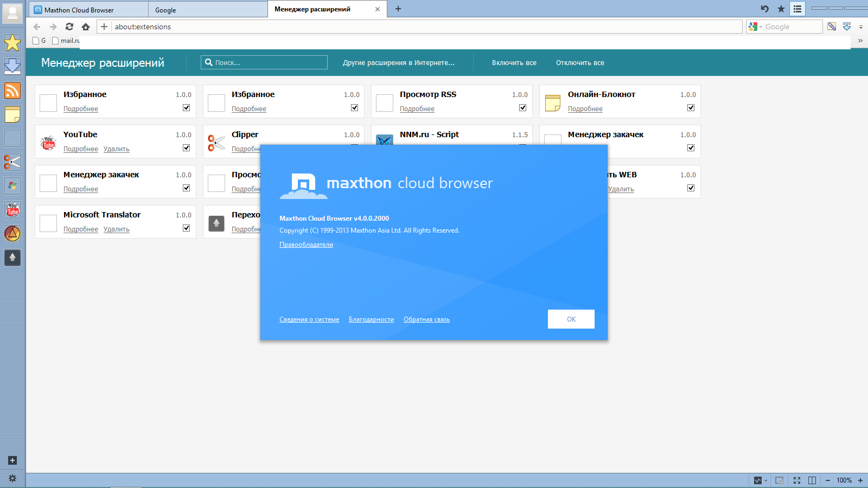868x488 pixels.
Task: Go to the home page icon
Action: [x=86, y=27]
